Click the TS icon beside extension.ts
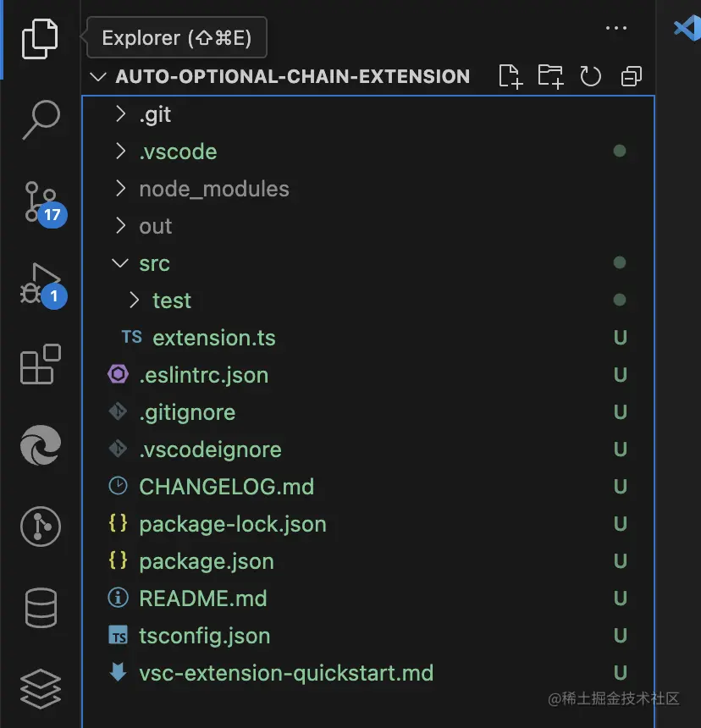Screen dimensions: 701x728 [131, 337]
